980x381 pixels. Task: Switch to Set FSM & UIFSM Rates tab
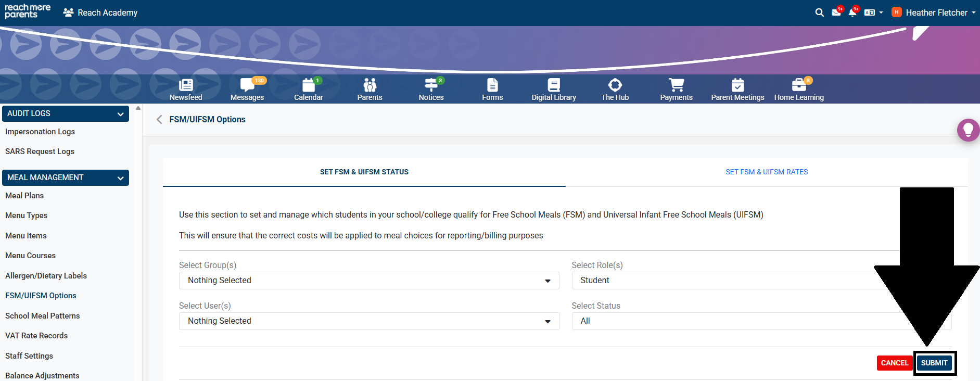[x=766, y=172]
